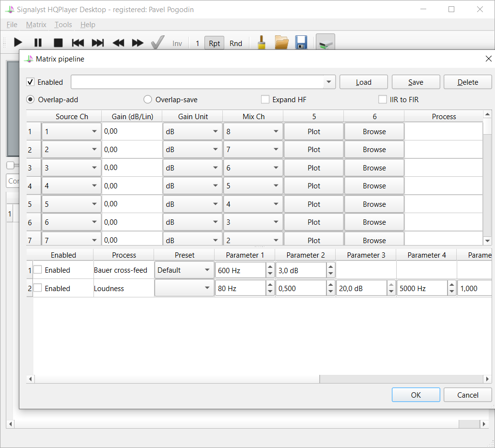The height and width of the screenshot is (448, 495).
Task: Click Browse in row 3
Action: coord(374,168)
